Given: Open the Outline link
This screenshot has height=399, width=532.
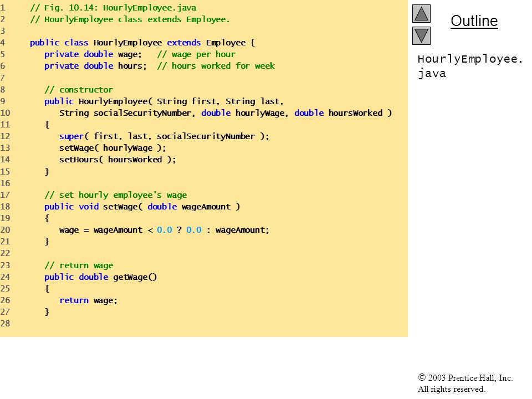Looking at the screenshot, I should tap(474, 21).
